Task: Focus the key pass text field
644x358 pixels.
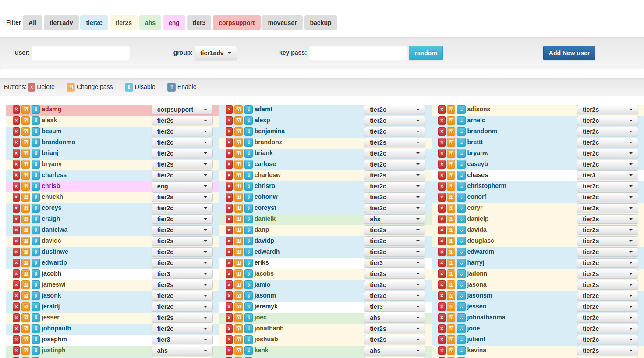Action: click(x=358, y=53)
